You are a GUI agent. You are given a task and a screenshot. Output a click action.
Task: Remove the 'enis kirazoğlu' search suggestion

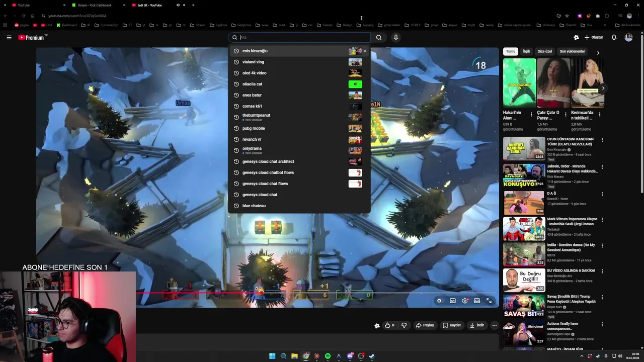point(365,51)
